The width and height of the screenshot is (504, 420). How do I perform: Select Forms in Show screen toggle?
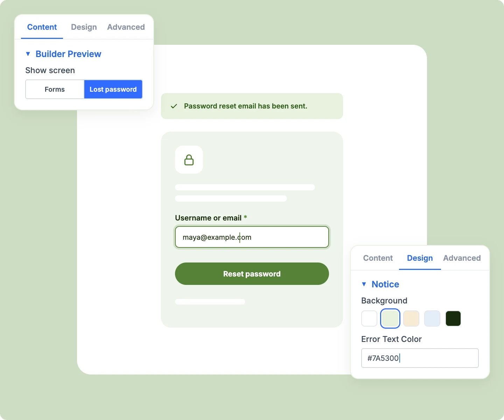pos(55,89)
